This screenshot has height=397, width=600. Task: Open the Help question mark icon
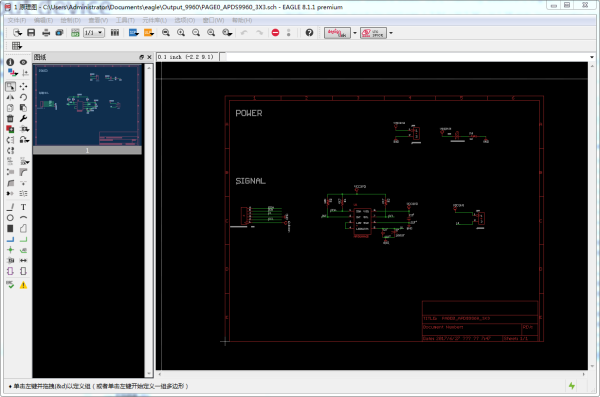309,33
